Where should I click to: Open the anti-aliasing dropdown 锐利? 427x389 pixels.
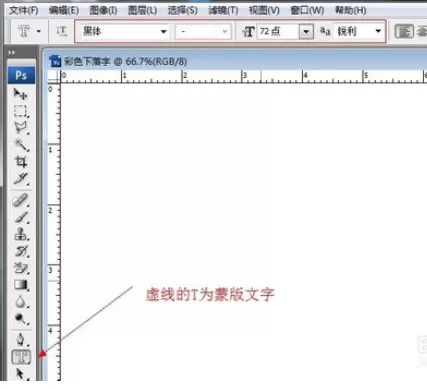click(x=359, y=31)
